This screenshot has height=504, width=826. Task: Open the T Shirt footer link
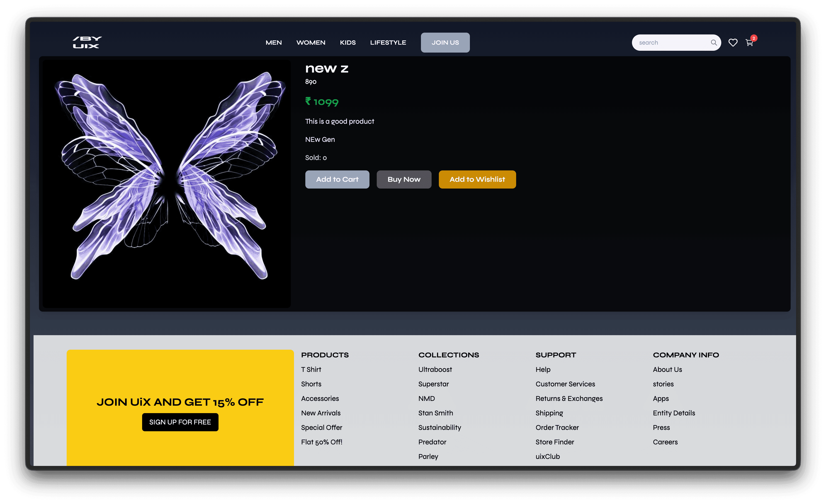pos(311,370)
